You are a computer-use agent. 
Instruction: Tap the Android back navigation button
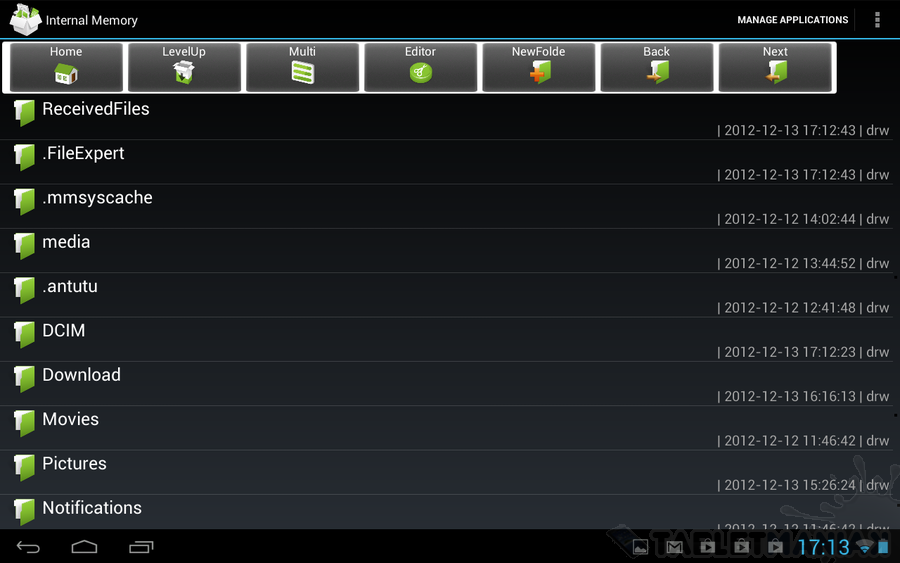click(x=28, y=547)
